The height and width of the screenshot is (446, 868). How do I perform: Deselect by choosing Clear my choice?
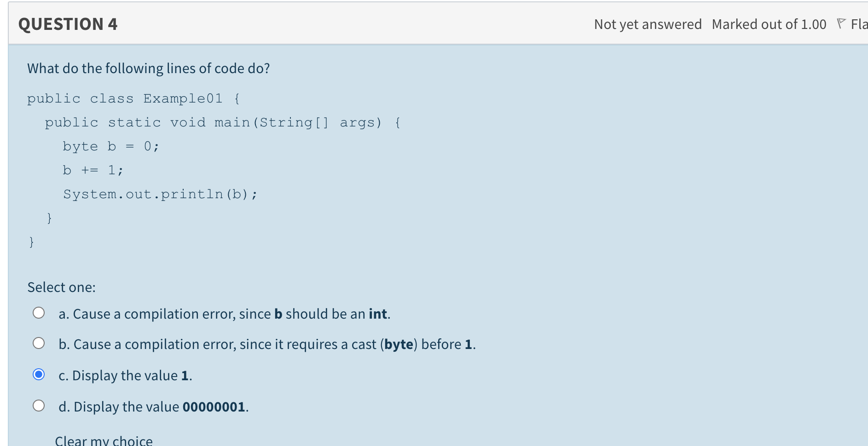[103, 440]
